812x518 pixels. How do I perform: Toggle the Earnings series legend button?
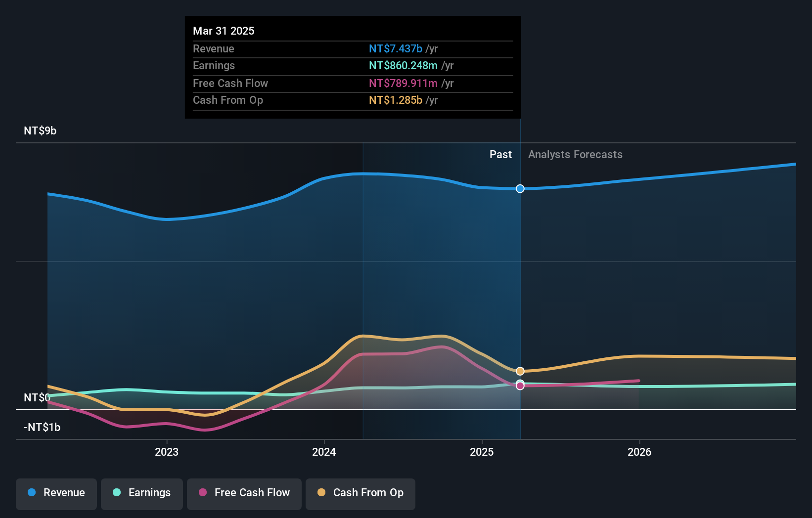coord(142,494)
